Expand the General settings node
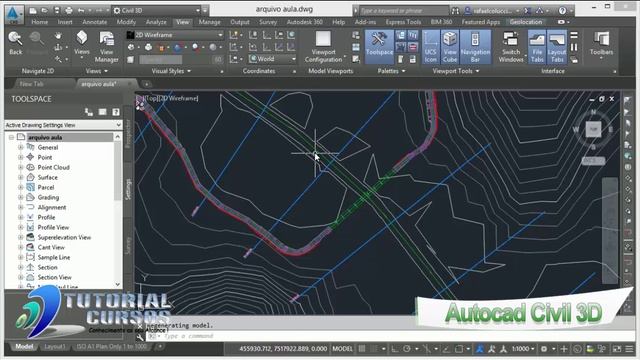The height and width of the screenshot is (360, 640). tap(20, 147)
